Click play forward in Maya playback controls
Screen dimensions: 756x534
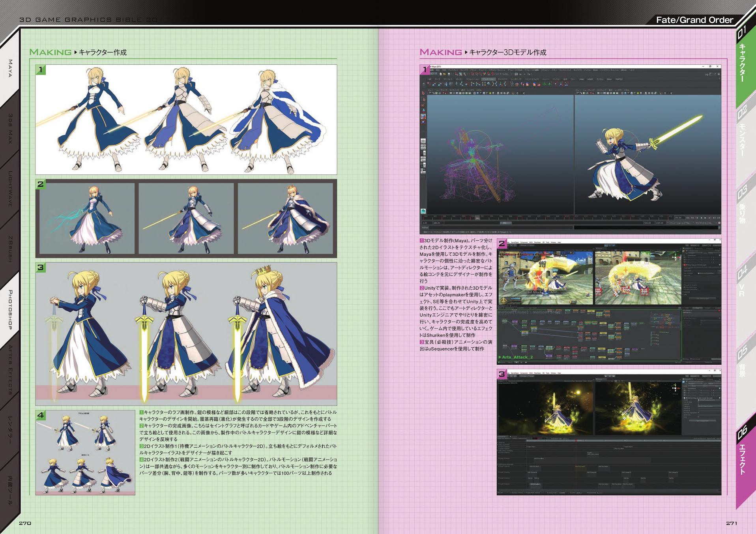click(705, 217)
